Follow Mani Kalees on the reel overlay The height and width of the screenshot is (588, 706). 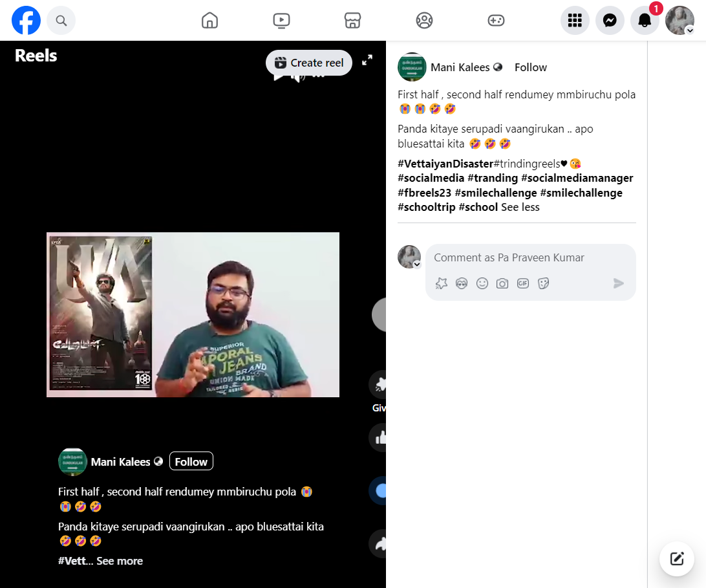[x=191, y=461]
